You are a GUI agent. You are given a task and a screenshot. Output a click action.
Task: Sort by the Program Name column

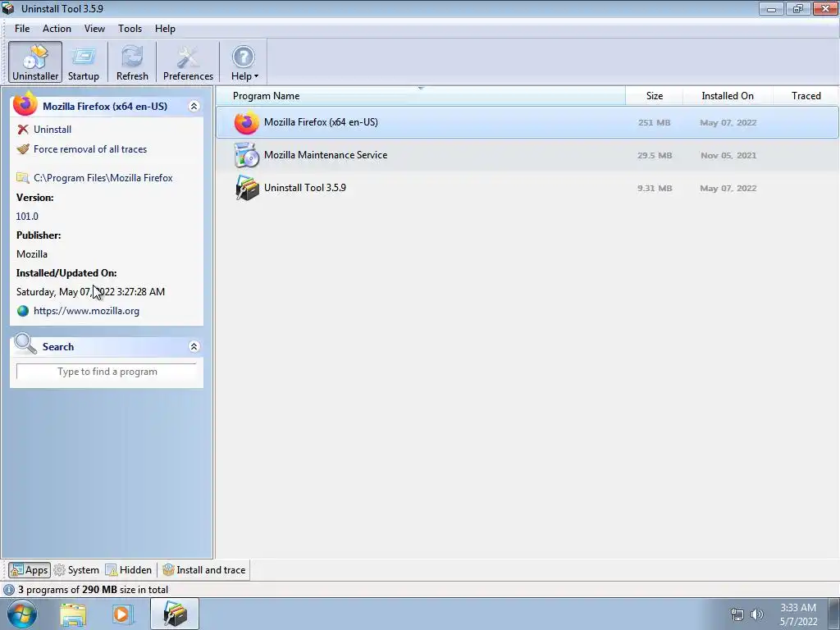421,96
